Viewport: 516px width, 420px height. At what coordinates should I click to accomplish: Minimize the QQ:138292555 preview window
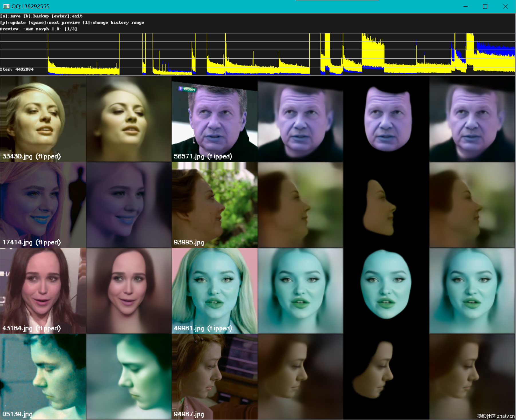pyautogui.click(x=465, y=6)
